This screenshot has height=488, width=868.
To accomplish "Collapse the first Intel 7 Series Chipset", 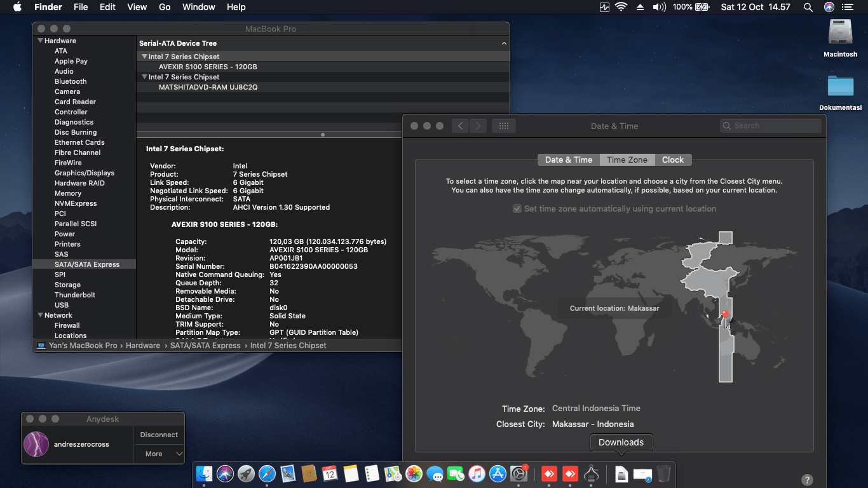I will [144, 57].
